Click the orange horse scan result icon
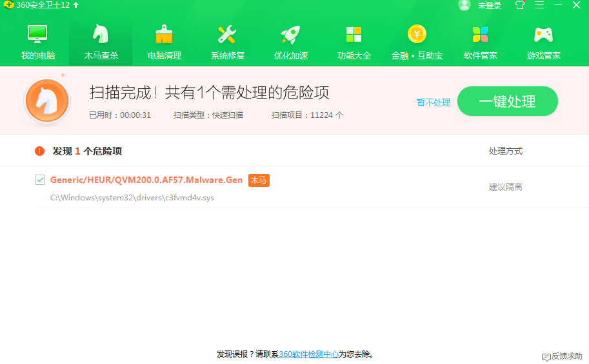 point(47,101)
